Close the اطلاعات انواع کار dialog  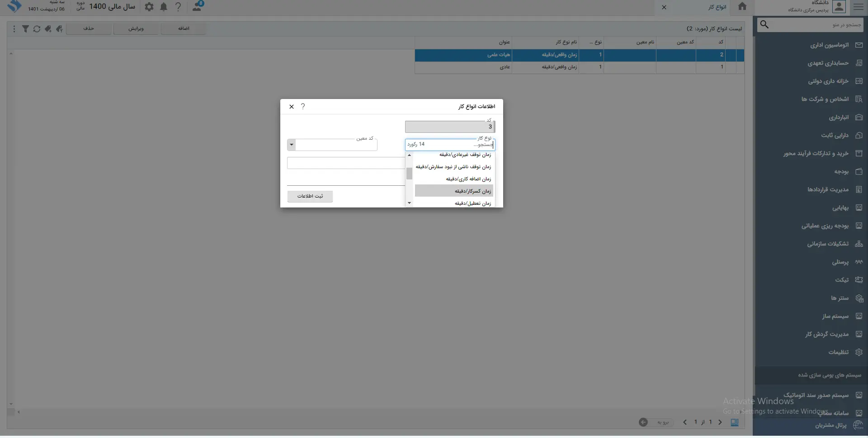(x=292, y=107)
